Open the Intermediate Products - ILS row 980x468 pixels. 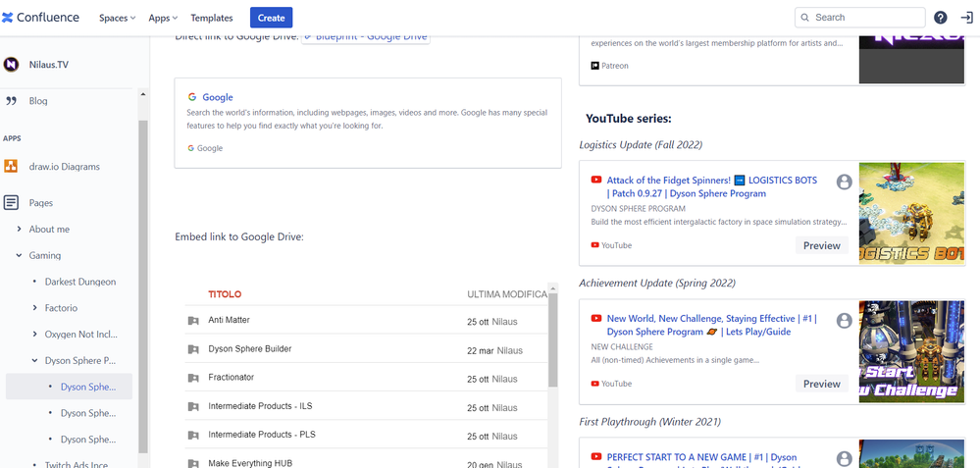pyautogui.click(x=366, y=407)
